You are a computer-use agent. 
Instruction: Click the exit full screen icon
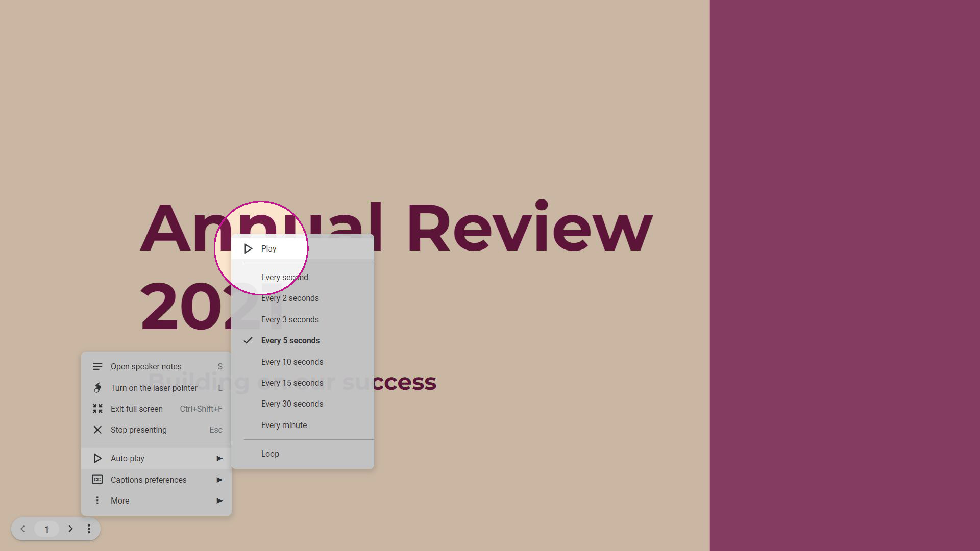[97, 408]
